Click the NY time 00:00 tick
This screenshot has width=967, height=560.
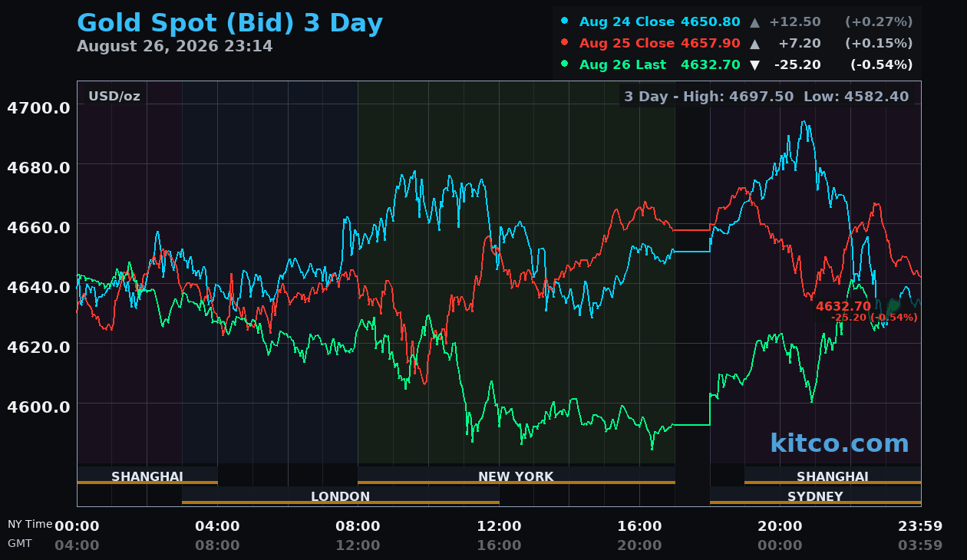pyautogui.click(x=77, y=525)
